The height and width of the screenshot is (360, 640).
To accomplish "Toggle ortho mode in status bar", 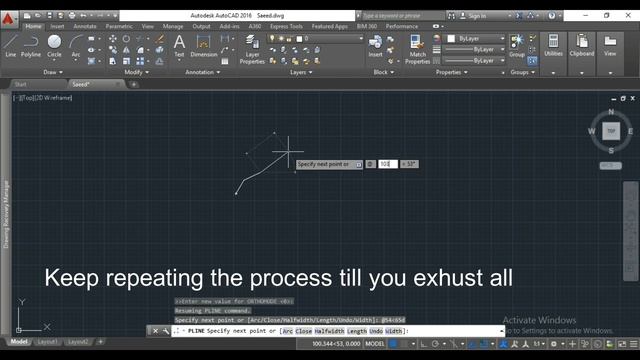I will tap(424, 344).
